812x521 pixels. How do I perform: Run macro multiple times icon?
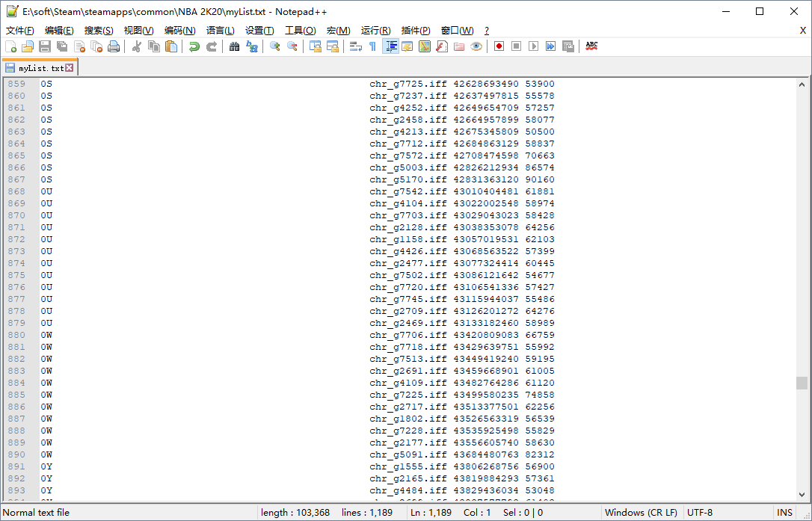pos(550,46)
